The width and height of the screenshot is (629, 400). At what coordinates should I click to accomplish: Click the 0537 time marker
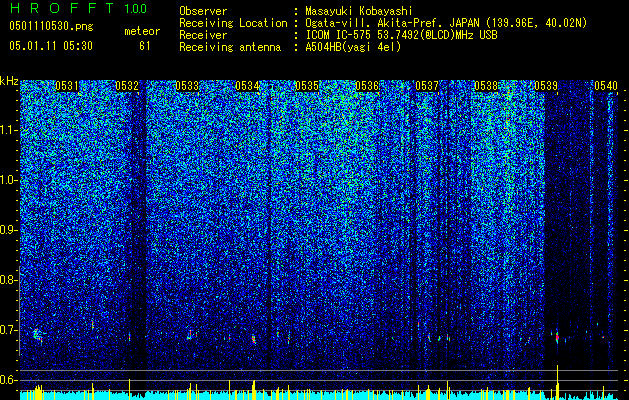point(427,86)
